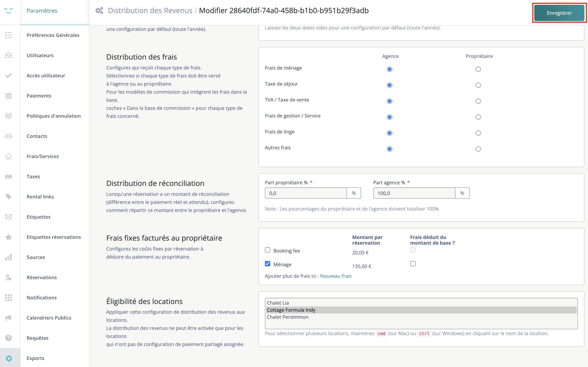Click the bar chart statistics icon
The height and width of the screenshot is (367, 588).
[x=8, y=257]
